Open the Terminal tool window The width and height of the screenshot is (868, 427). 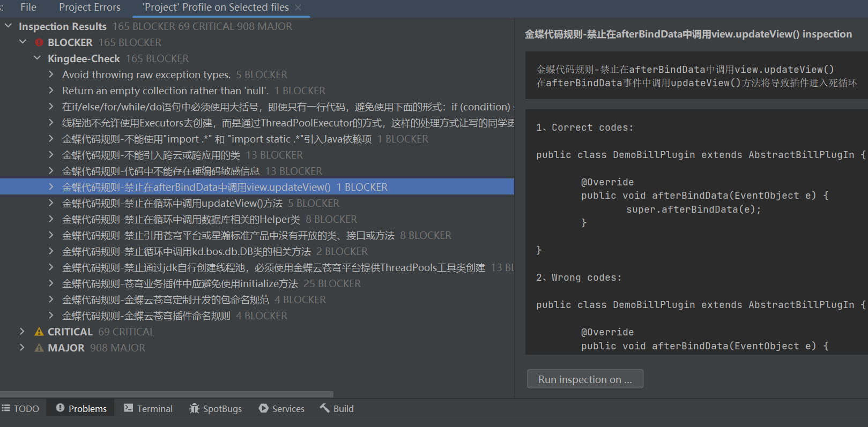coord(148,409)
